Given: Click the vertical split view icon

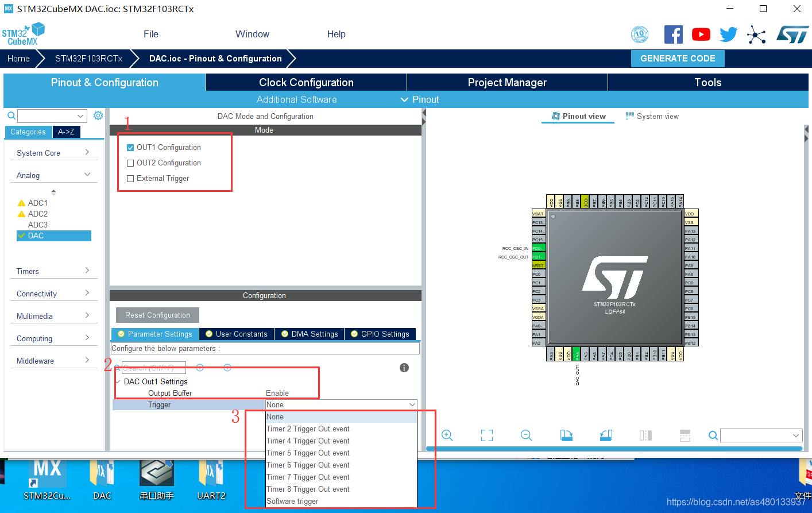Looking at the screenshot, I should pyautogui.click(x=645, y=435).
